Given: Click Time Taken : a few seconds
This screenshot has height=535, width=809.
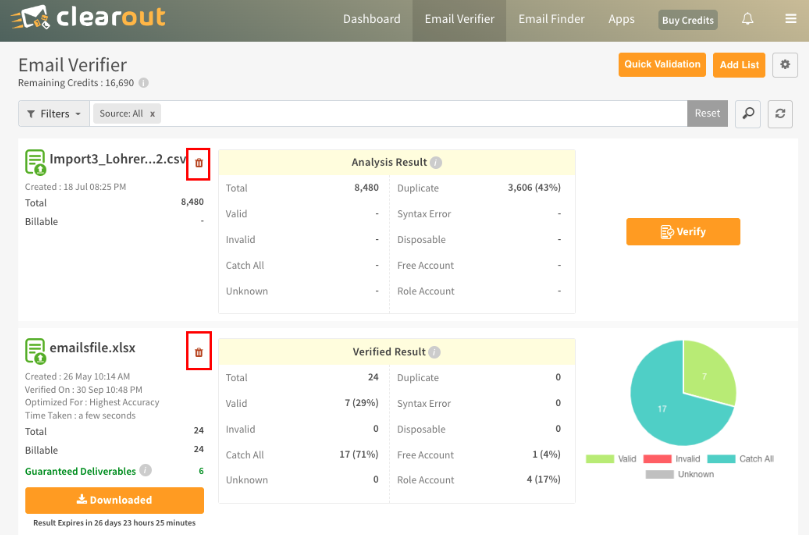Looking at the screenshot, I should (80, 416).
